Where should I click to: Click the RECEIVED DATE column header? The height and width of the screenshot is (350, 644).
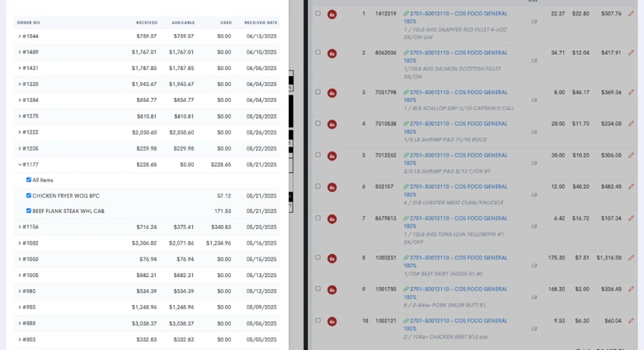pos(261,23)
